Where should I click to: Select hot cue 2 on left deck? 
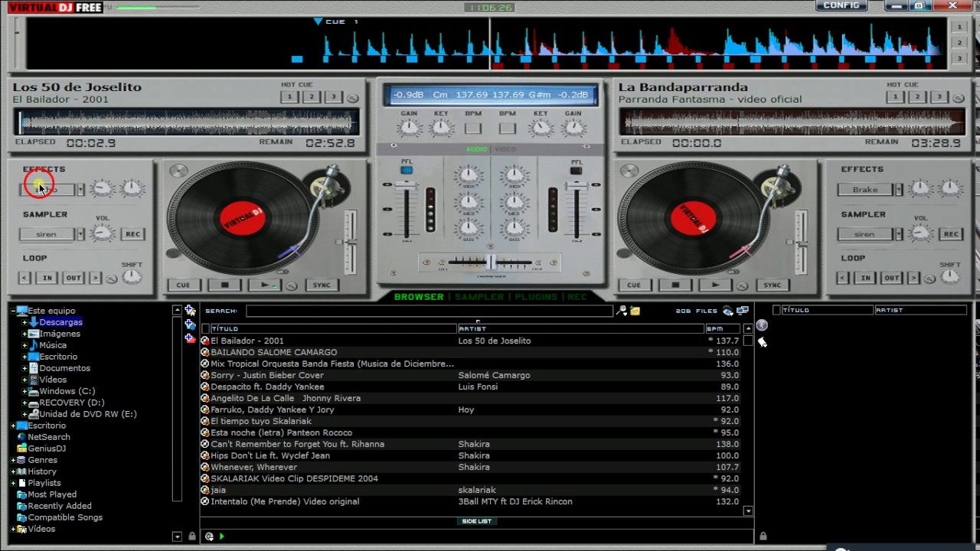pos(311,97)
